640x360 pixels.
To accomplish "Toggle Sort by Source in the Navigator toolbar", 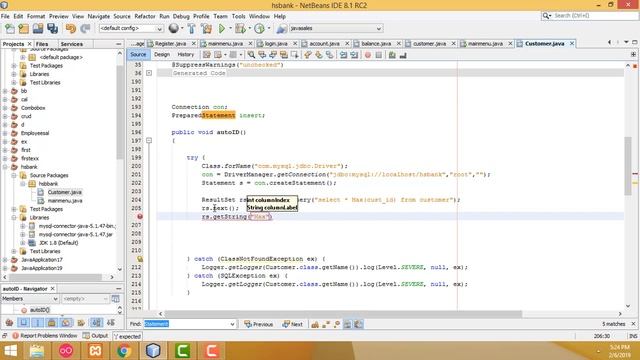I will pos(111,323).
